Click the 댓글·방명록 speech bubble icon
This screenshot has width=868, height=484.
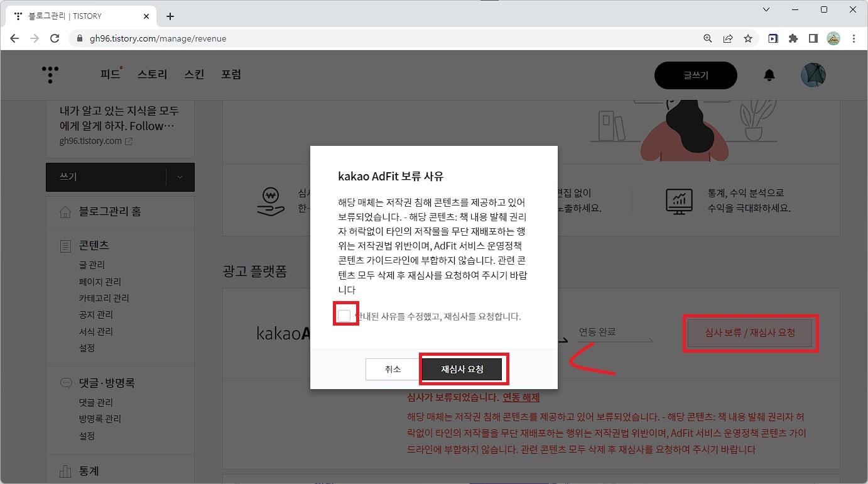pyautogui.click(x=65, y=383)
